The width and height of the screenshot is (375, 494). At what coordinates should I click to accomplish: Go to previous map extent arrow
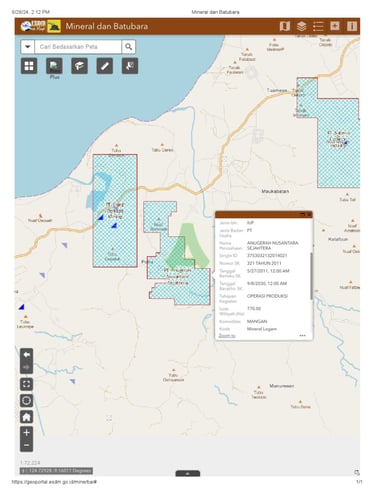click(26, 355)
